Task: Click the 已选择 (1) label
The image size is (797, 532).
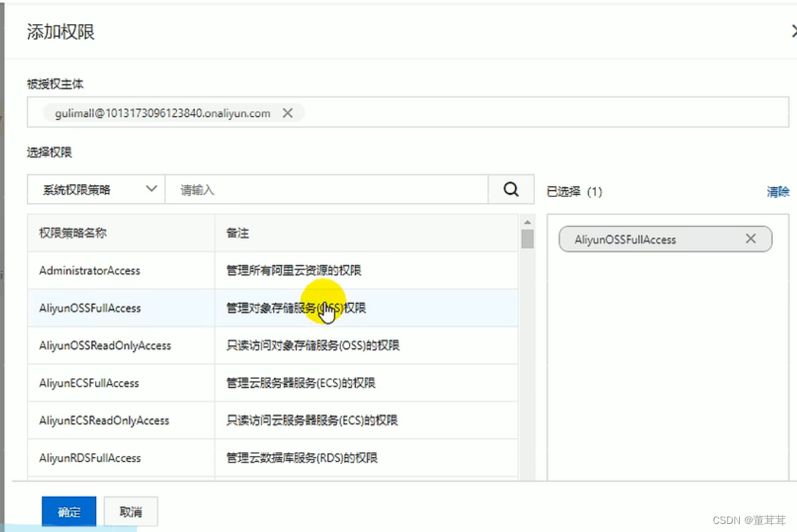Action: [574, 192]
